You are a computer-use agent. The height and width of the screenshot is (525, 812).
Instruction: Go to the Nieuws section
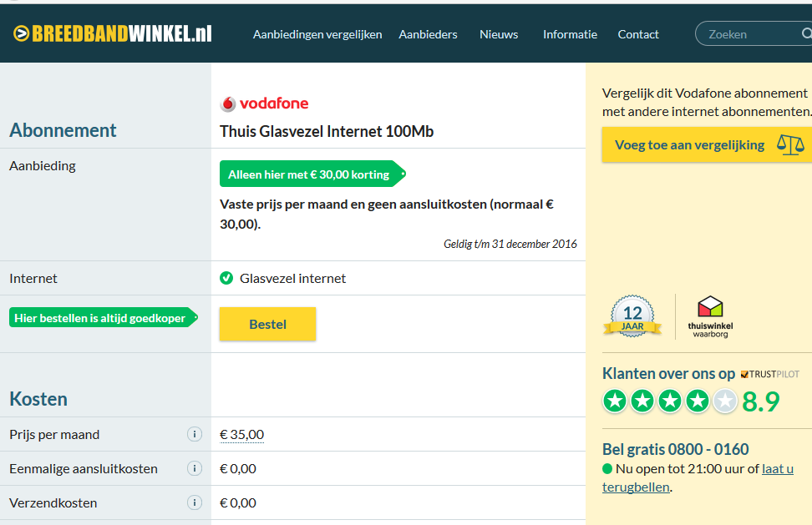coord(499,34)
